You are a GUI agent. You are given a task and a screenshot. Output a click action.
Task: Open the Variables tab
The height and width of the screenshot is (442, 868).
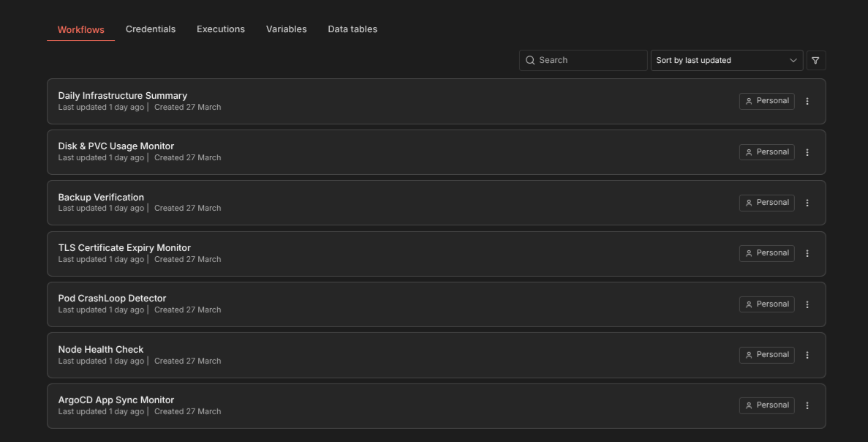pos(286,29)
